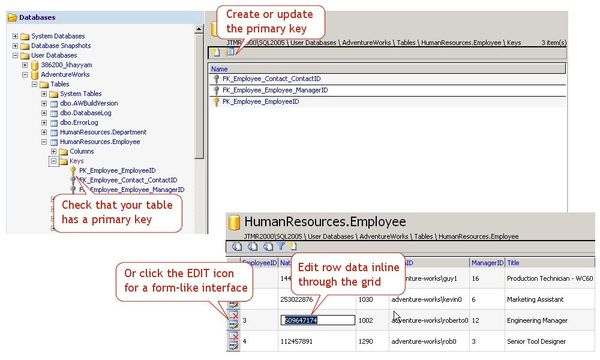Viewport: 600px width, 360px height.
Task: Click the table icon next to dbo.DatabaseLog
Action: point(54,113)
